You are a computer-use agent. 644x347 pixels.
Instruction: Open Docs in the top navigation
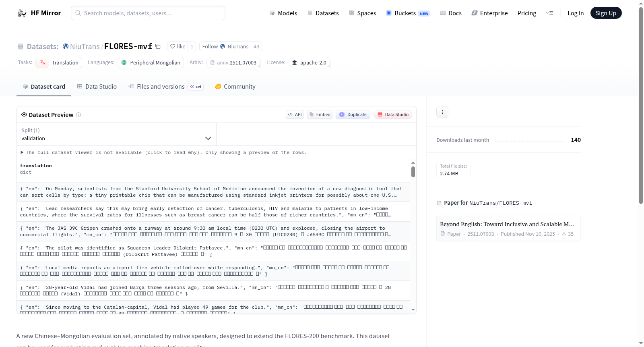coord(451,13)
